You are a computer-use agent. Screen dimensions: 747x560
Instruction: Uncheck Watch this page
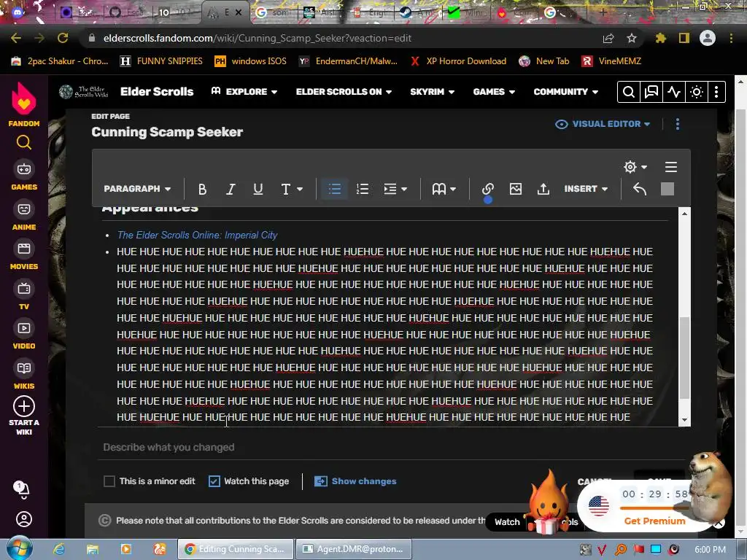214,481
